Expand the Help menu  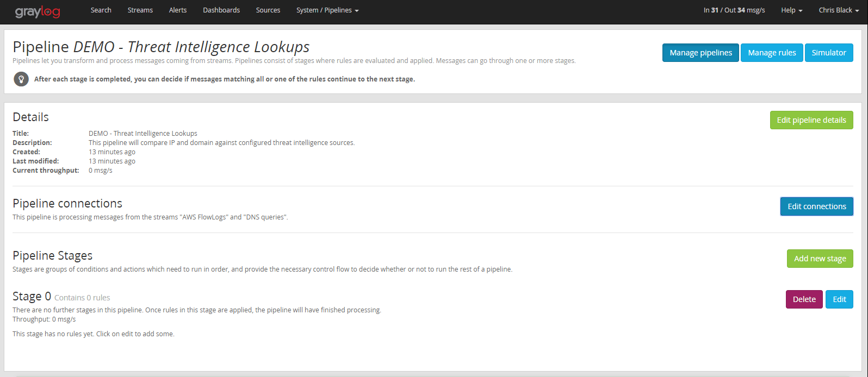point(791,10)
